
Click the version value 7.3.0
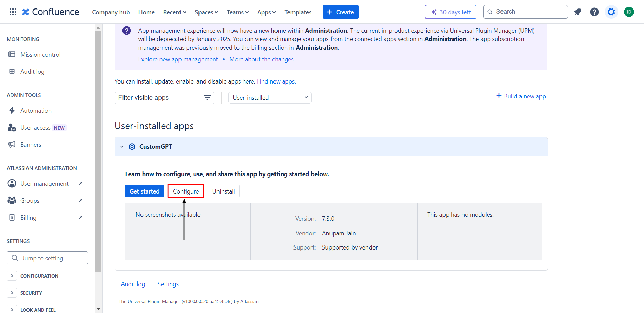pos(328,219)
